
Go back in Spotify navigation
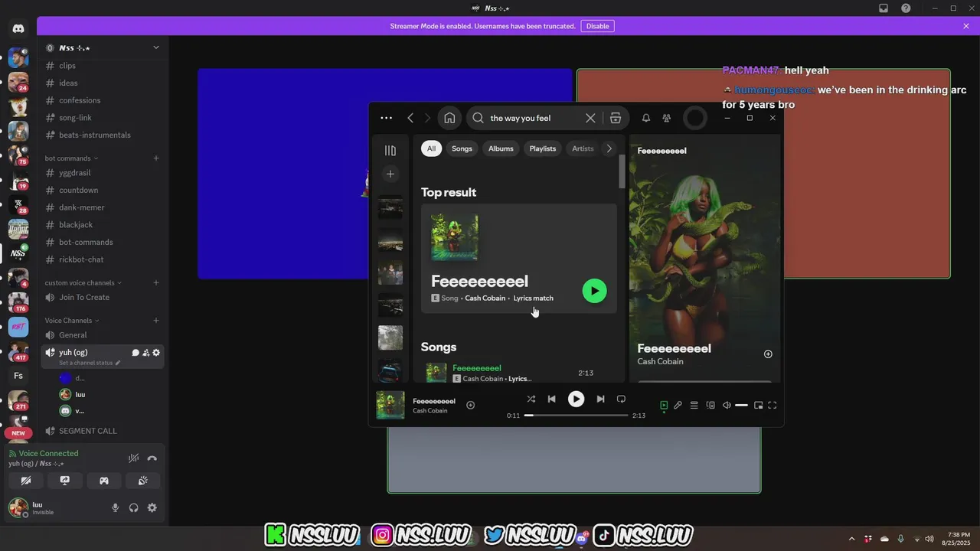[x=410, y=118]
